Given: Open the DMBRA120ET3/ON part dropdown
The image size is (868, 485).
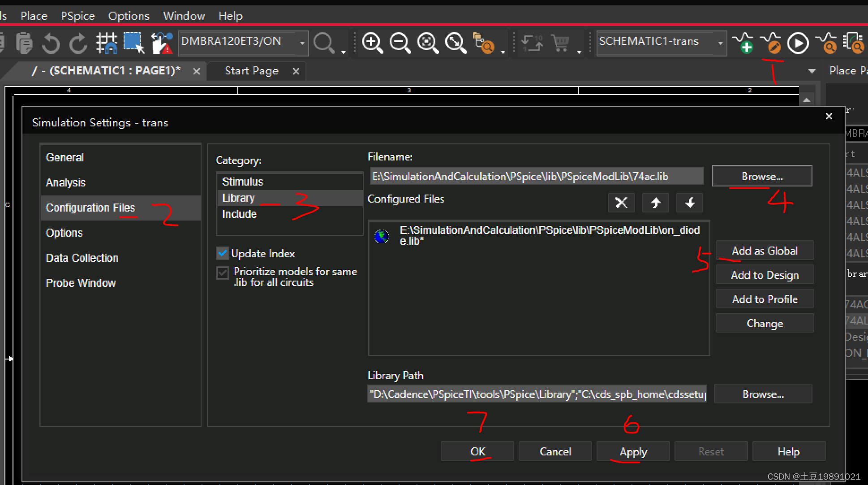Looking at the screenshot, I should pos(302,43).
